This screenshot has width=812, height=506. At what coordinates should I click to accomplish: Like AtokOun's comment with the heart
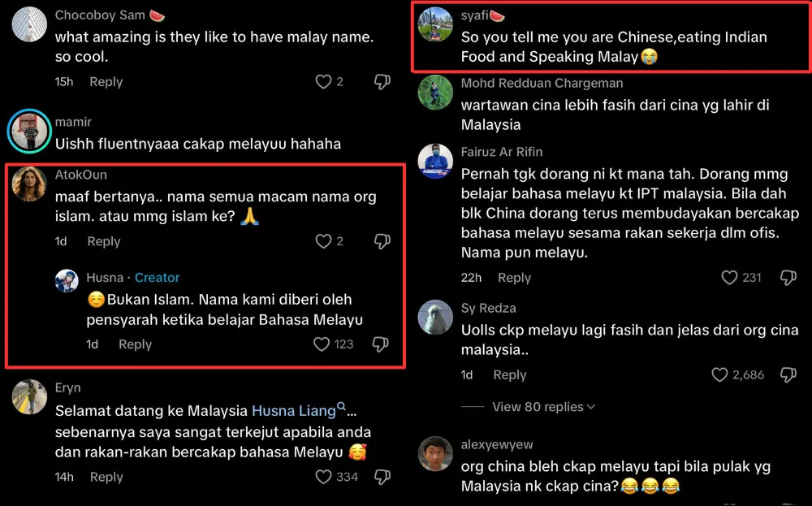pos(324,241)
